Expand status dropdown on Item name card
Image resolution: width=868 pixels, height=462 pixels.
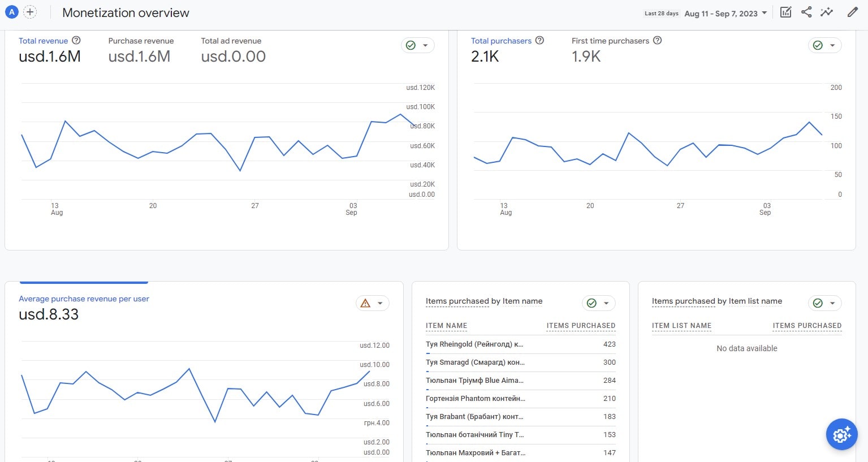pyautogui.click(x=598, y=303)
